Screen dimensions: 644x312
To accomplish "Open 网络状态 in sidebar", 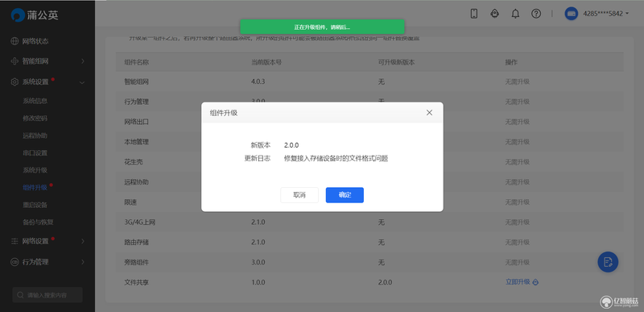I will tap(35, 41).
